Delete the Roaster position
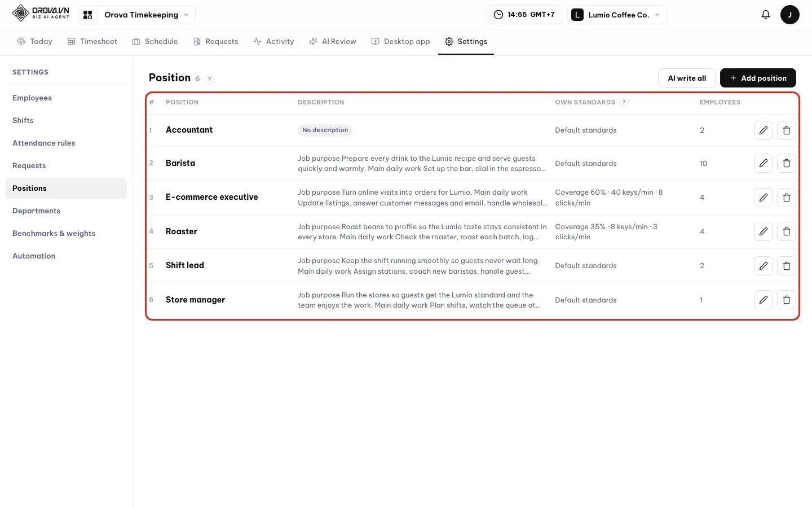This screenshot has width=812, height=508. 786,231
